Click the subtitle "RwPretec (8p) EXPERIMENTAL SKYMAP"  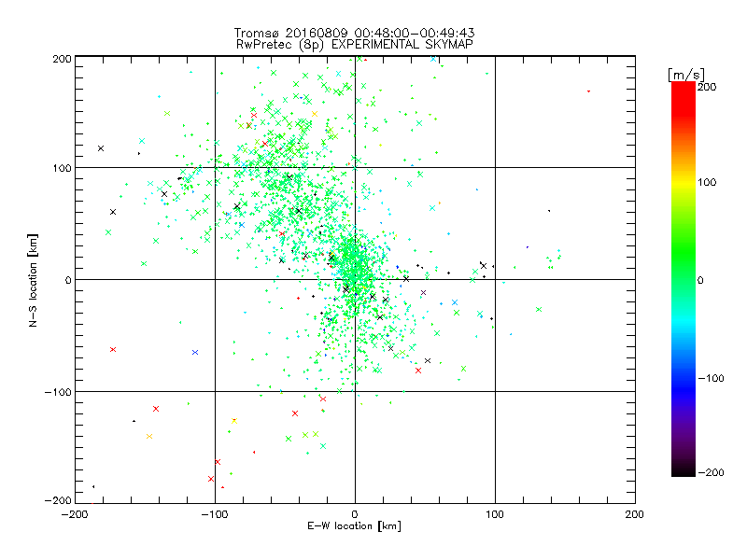(355, 45)
